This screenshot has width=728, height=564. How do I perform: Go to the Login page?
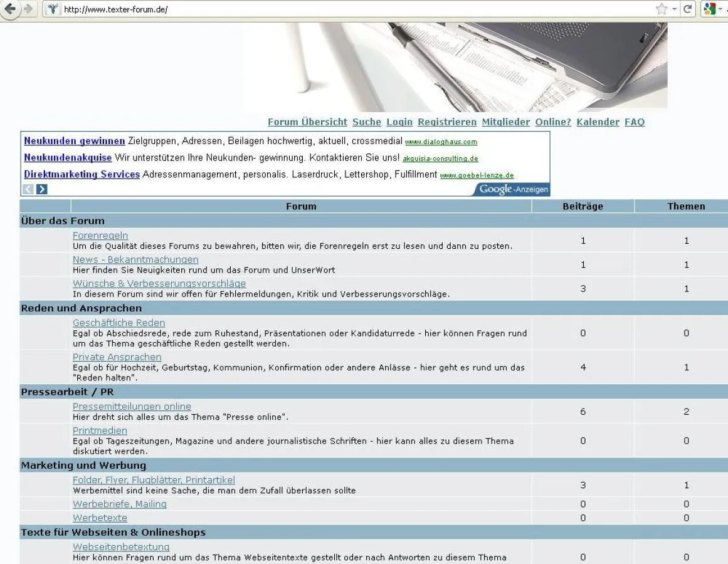pyautogui.click(x=399, y=122)
